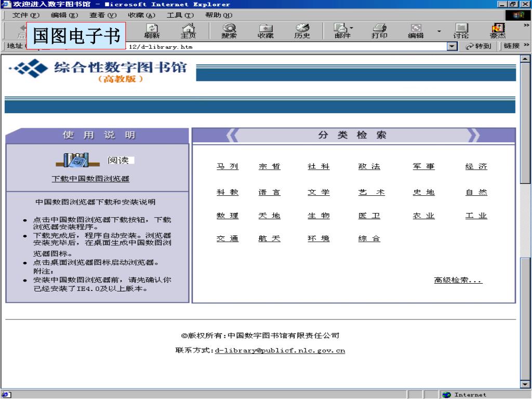Click the d-library@publicf.nlc.gov.cn email link
532x399 pixels.
[280, 351]
